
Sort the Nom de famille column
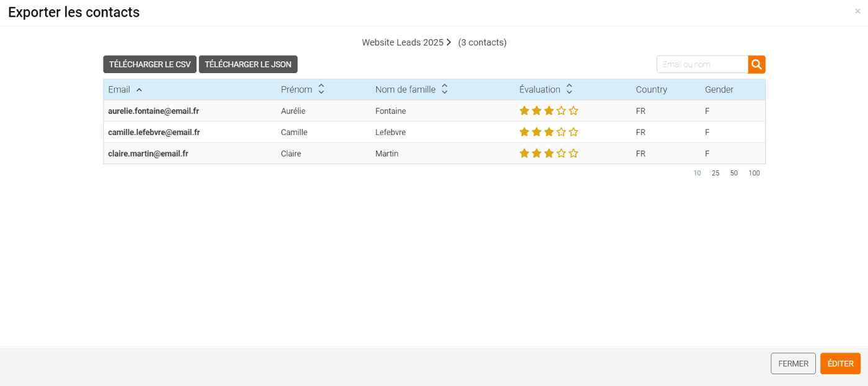pos(445,89)
